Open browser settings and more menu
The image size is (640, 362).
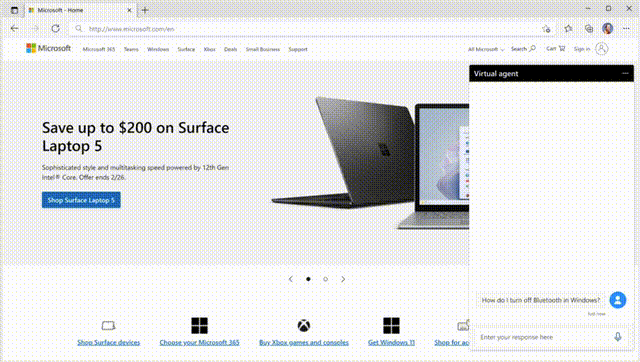[x=626, y=29]
